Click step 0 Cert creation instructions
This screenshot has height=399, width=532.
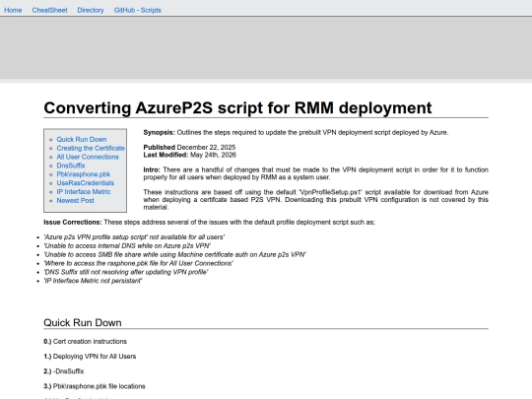click(x=85, y=341)
